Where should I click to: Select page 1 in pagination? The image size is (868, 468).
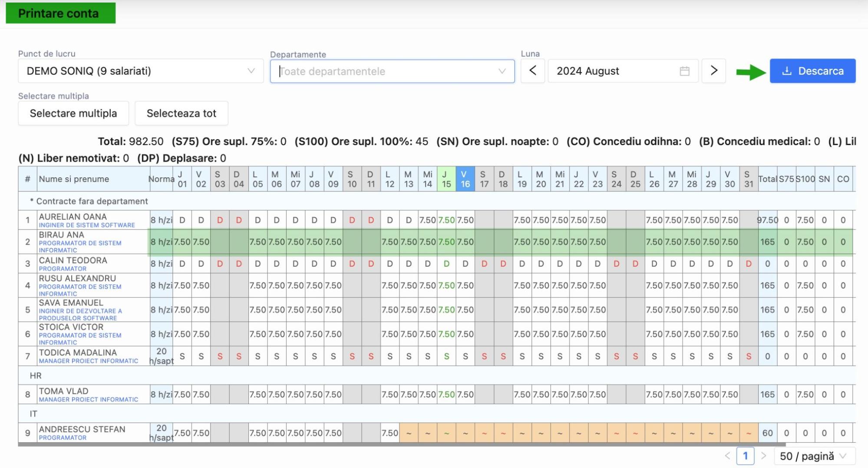(745, 456)
